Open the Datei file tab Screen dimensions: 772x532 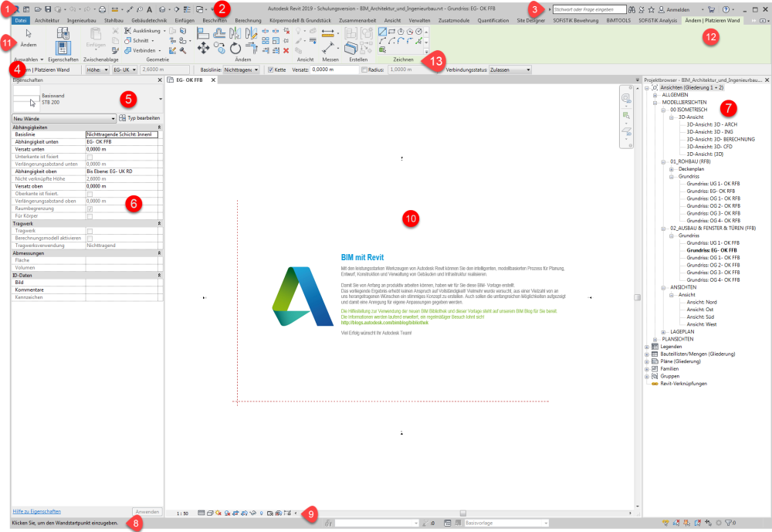pos(21,20)
